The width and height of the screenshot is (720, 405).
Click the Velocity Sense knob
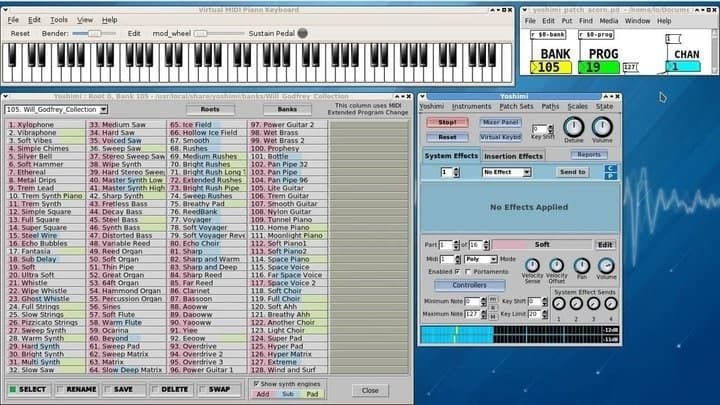tap(532, 265)
